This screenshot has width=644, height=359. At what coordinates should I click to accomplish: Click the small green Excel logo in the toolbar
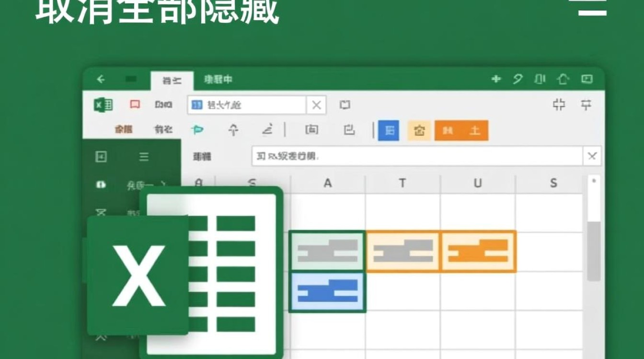pyautogui.click(x=103, y=105)
